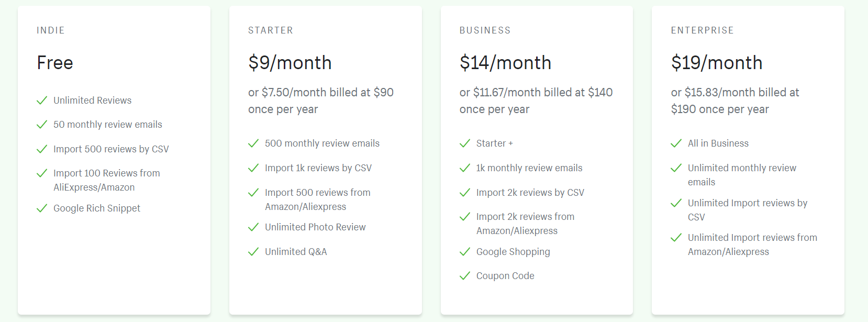Select the STARTER plan heading
This screenshot has height=322, width=868.
[271, 30]
